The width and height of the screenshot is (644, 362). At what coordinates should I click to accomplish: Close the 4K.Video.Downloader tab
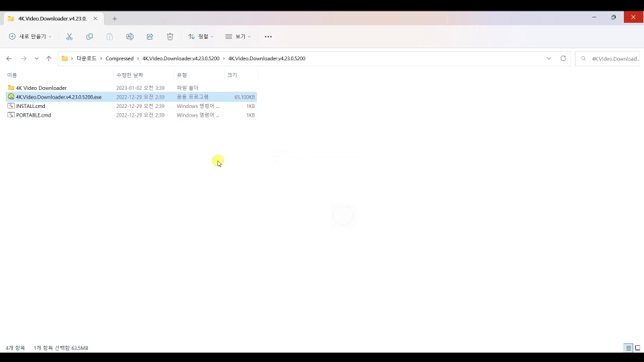coord(95,19)
